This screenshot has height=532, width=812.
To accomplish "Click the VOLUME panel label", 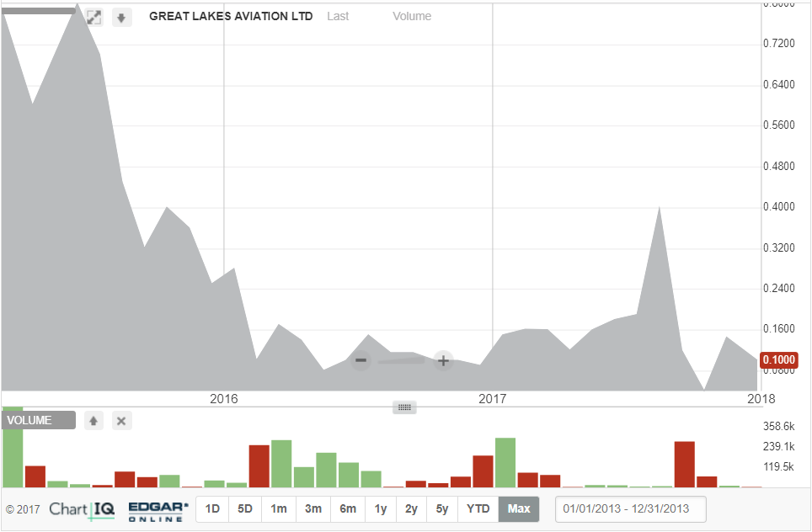I will (x=38, y=420).
